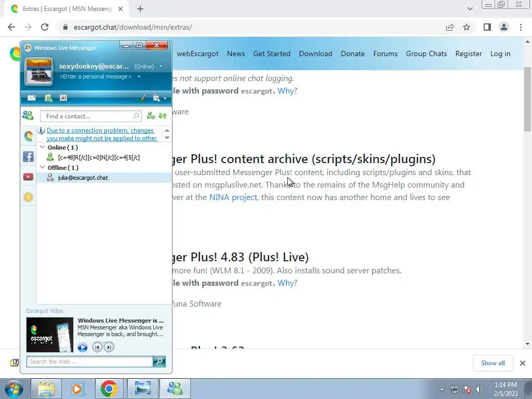This screenshot has height=399, width=532.
Task: Click Register in site navigation
Action: 469,54
